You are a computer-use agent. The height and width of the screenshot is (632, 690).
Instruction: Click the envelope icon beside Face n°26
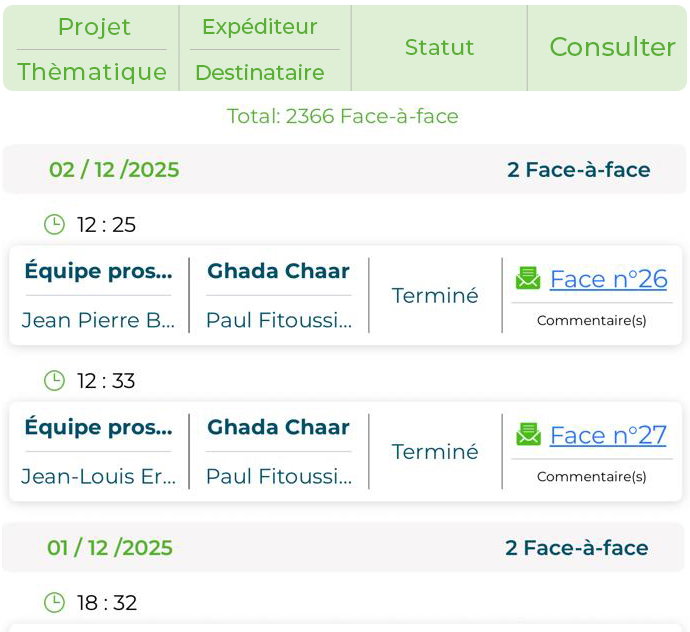coord(528,278)
